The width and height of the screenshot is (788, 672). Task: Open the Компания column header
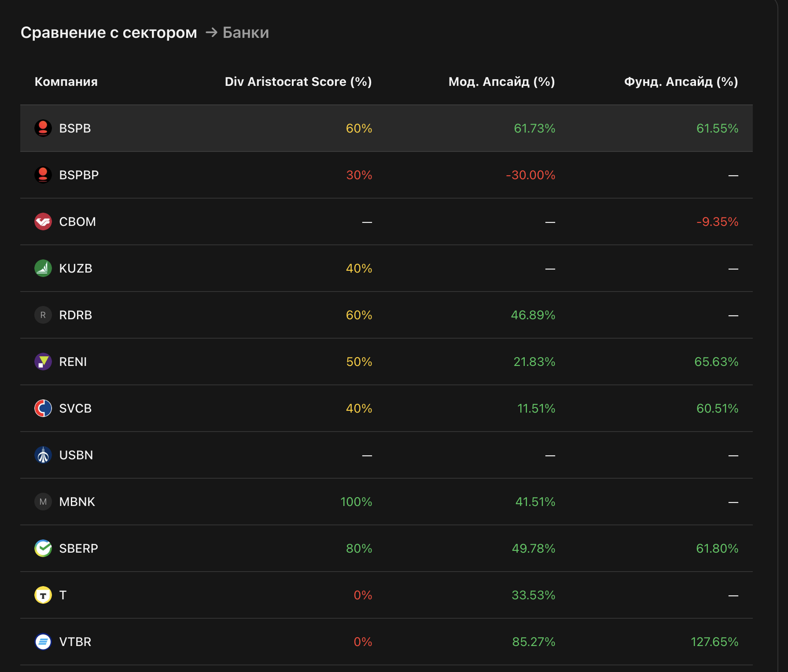pyautogui.click(x=66, y=81)
